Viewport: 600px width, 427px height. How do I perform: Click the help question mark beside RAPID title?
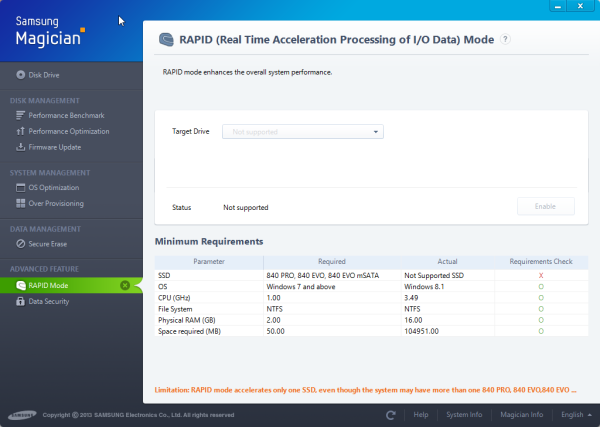[x=505, y=39]
